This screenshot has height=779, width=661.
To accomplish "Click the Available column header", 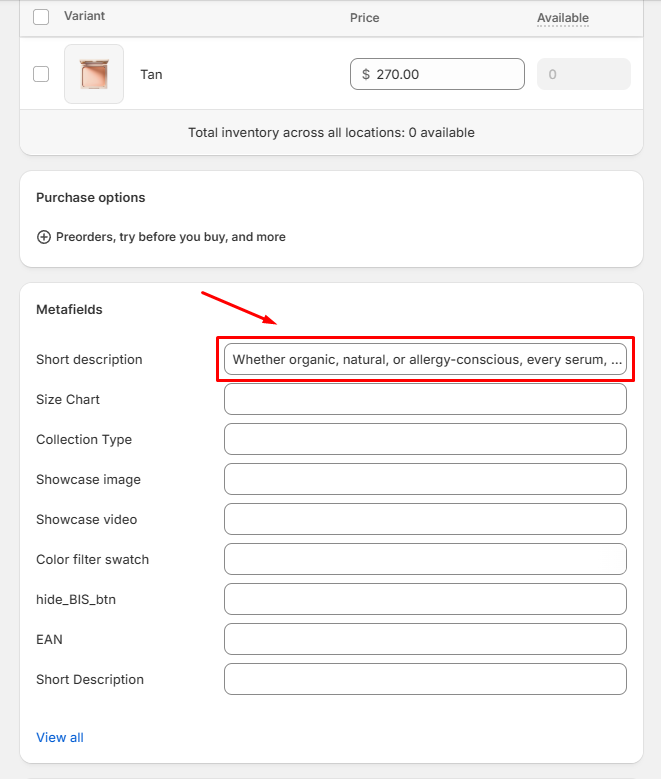I will (562, 18).
